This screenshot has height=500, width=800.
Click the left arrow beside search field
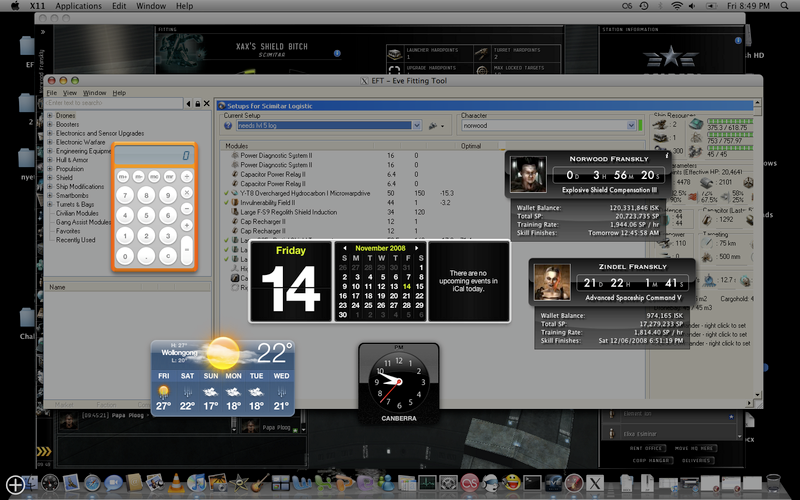click(x=188, y=104)
